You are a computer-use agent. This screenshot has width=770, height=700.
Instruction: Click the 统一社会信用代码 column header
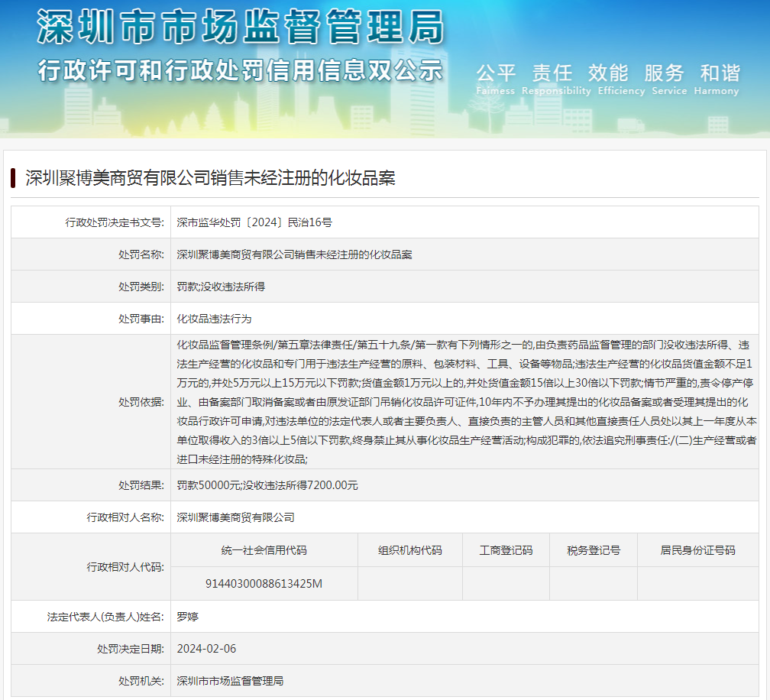click(x=264, y=550)
